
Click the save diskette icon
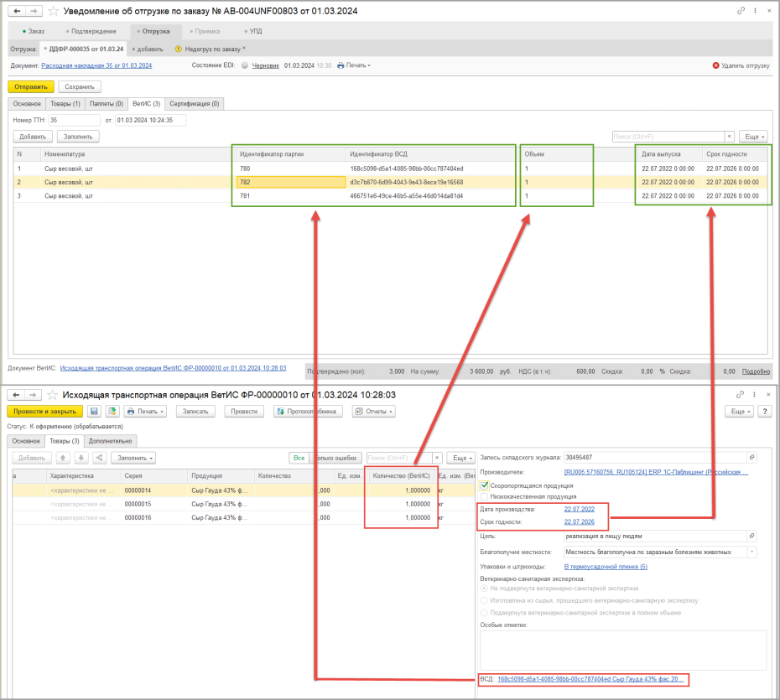[x=95, y=411]
